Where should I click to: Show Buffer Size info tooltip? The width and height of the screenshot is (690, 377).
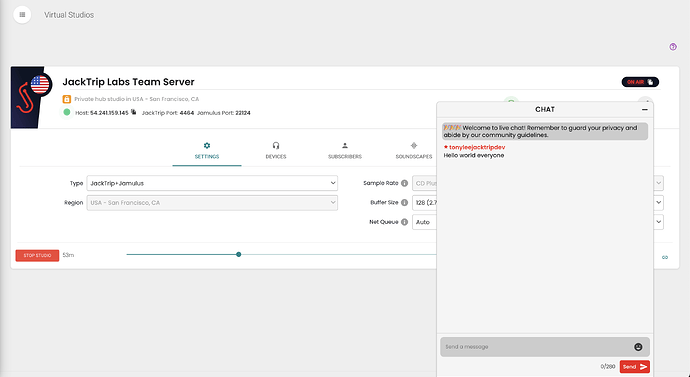[404, 203]
